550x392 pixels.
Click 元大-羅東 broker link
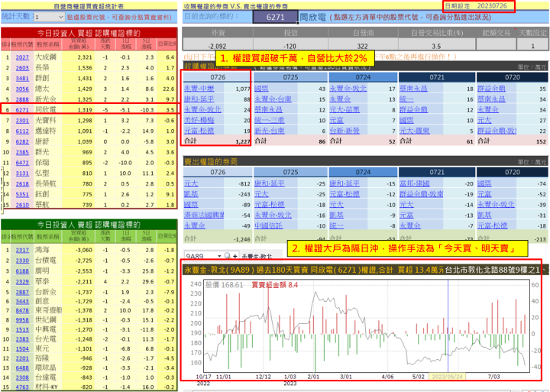415,131
